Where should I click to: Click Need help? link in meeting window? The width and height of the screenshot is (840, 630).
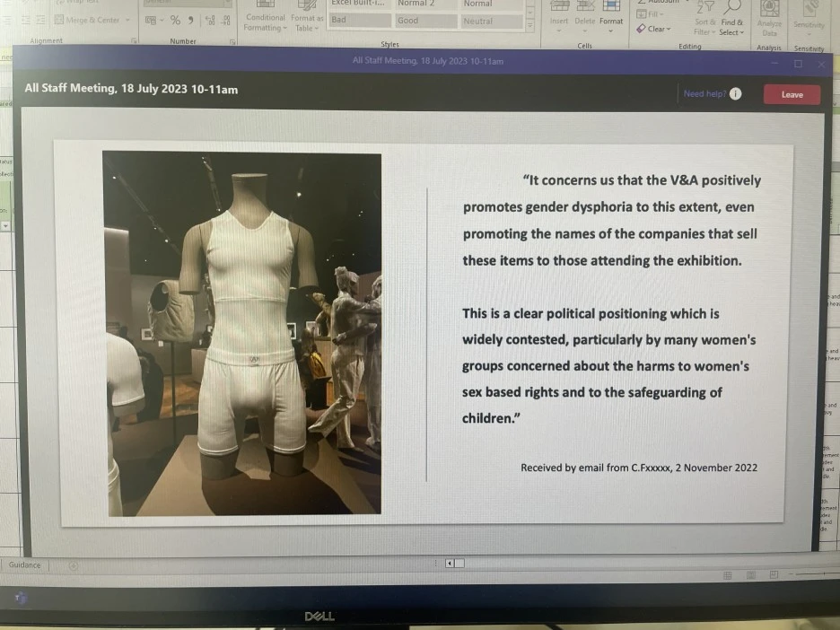click(704, 93)
